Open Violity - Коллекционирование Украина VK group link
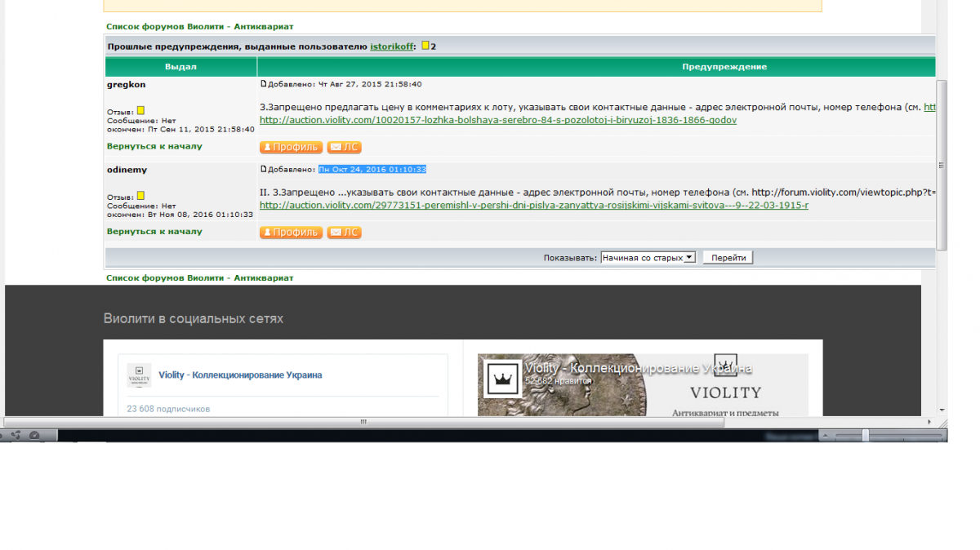980x550 pixels. click(x=240, y=375)
